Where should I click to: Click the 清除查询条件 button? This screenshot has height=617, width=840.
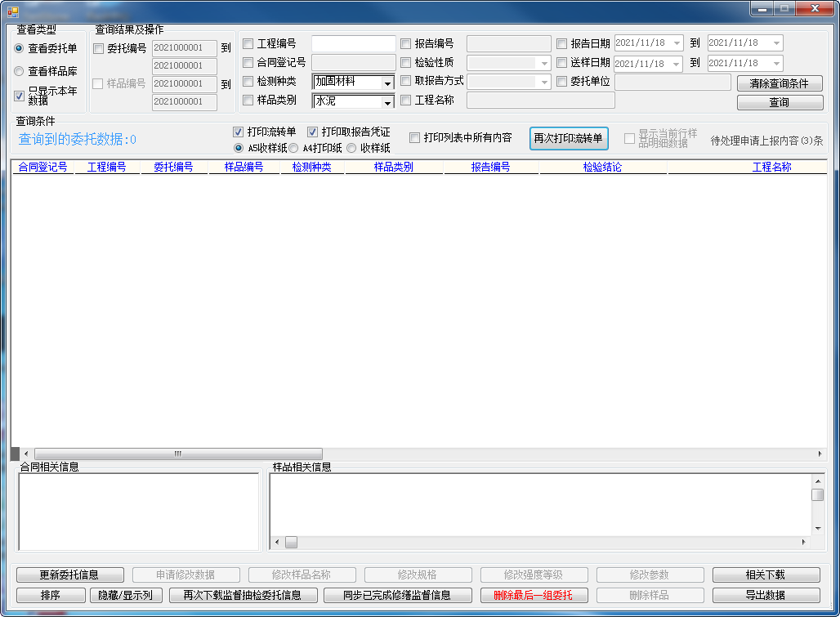tap(779, 83)
